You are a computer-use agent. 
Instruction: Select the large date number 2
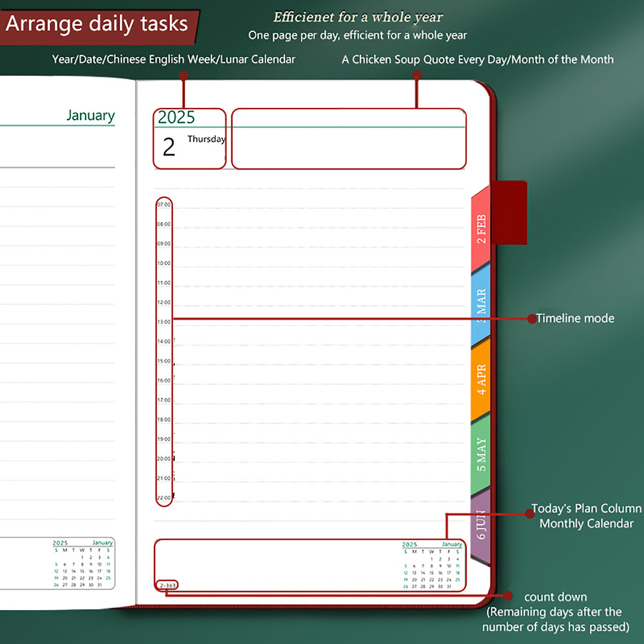(x=169, y=147)
